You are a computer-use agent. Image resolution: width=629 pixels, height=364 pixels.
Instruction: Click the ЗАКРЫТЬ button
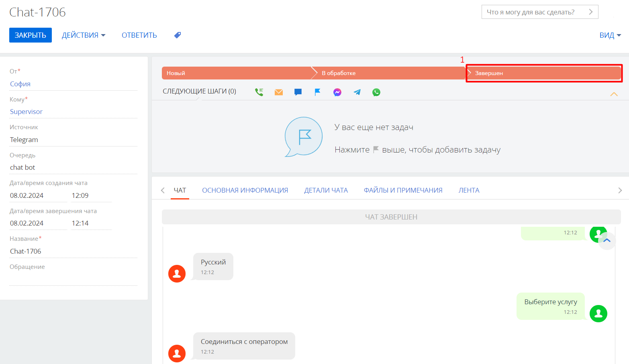tap(31, 35)
